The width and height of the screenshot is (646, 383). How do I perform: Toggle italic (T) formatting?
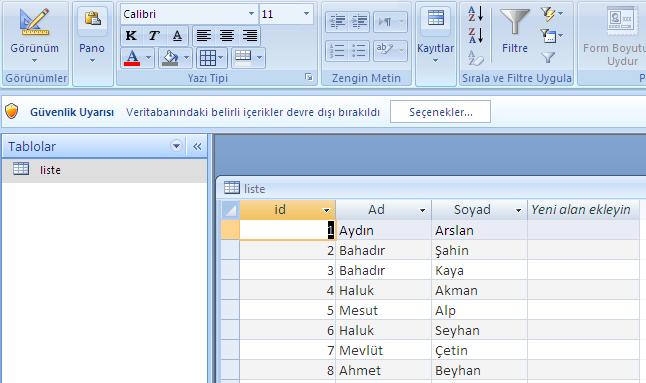pos(154,35)
